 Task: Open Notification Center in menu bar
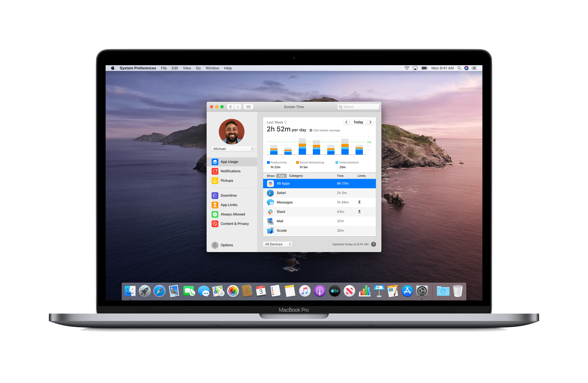click(x=474, y=68)
